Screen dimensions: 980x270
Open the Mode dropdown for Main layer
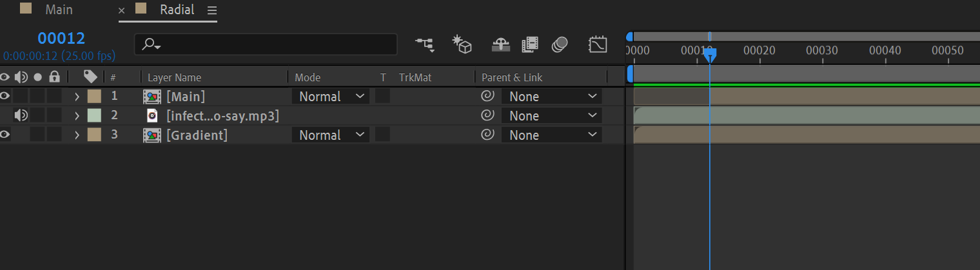point(331,97)
